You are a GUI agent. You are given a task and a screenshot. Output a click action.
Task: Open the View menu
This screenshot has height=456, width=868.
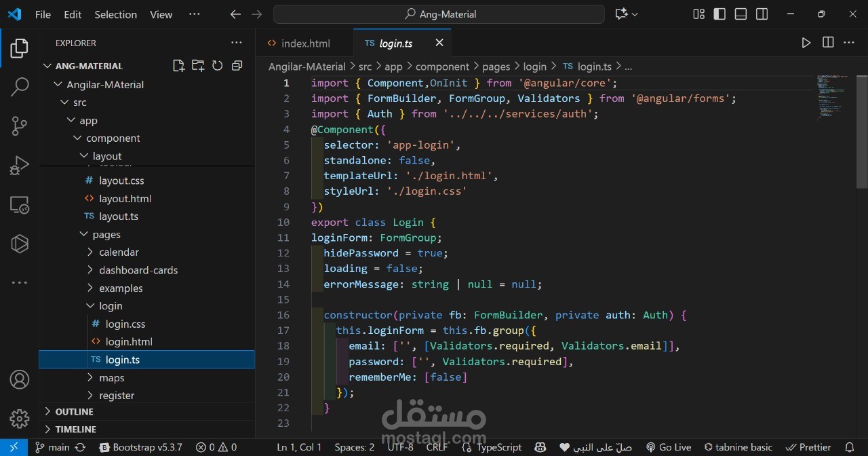[x=161, y=14]
